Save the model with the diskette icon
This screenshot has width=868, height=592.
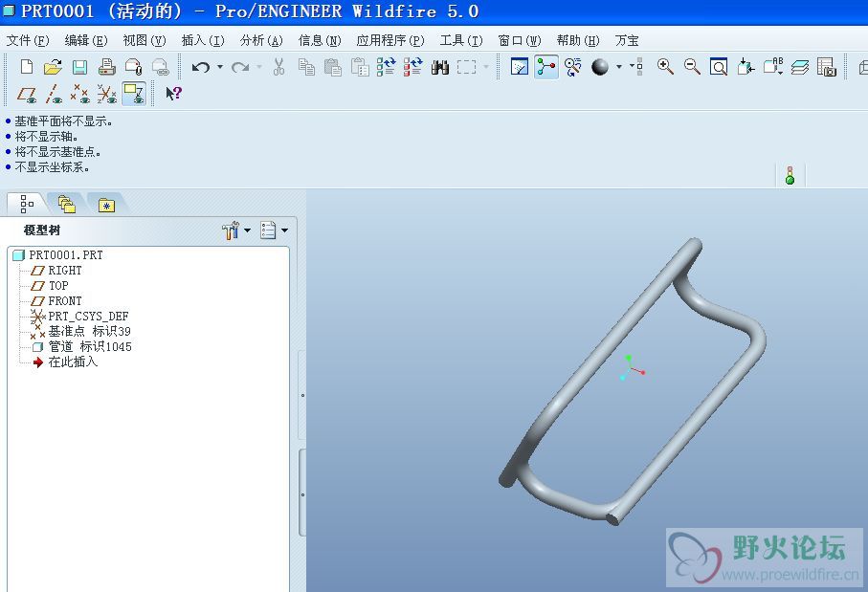[x=79, y=67]
